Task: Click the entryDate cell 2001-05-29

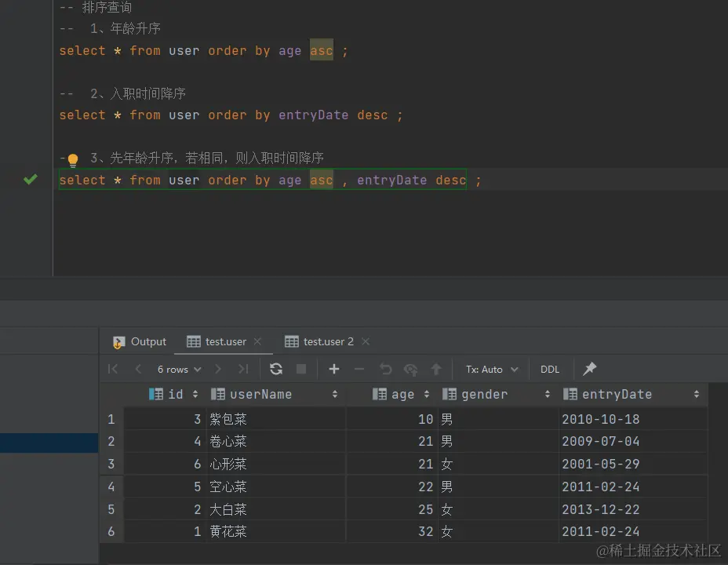Action: click(633, 464)
